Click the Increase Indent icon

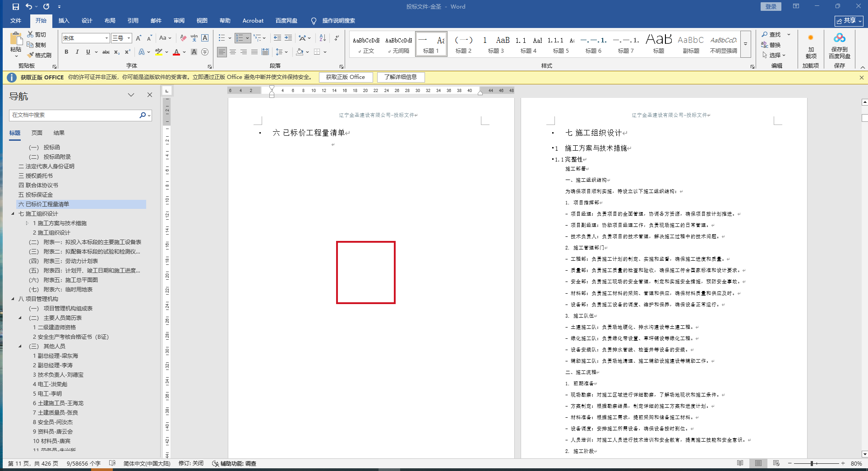point(288,38)
